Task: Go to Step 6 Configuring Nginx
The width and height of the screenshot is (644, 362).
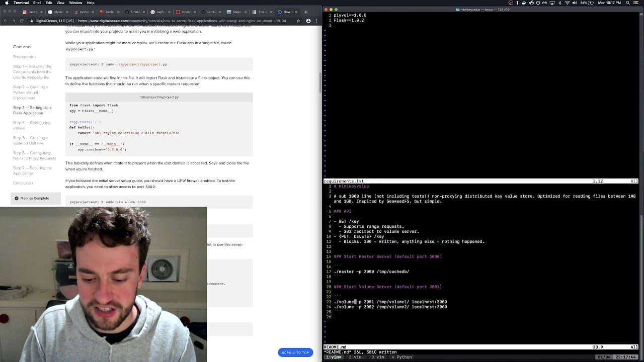Action: click(35, 155)
